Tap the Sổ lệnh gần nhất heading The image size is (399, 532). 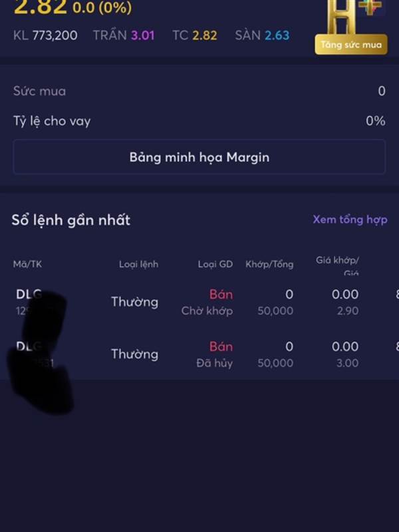71,220
